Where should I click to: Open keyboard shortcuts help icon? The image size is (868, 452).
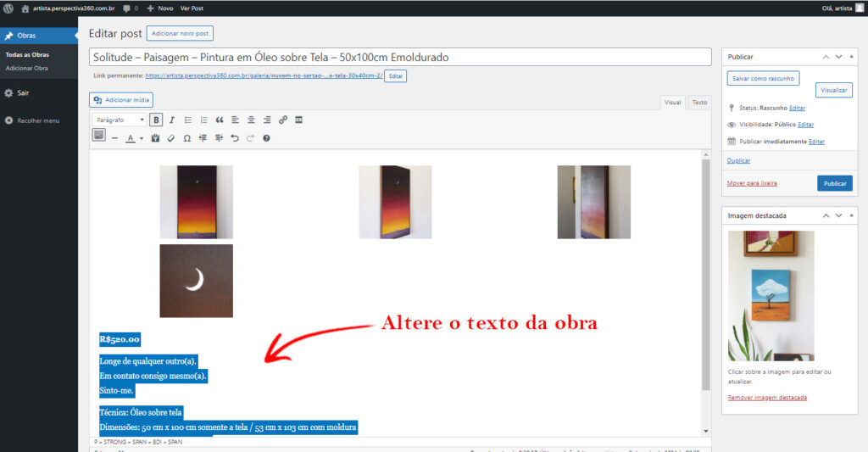click(266, 138)
